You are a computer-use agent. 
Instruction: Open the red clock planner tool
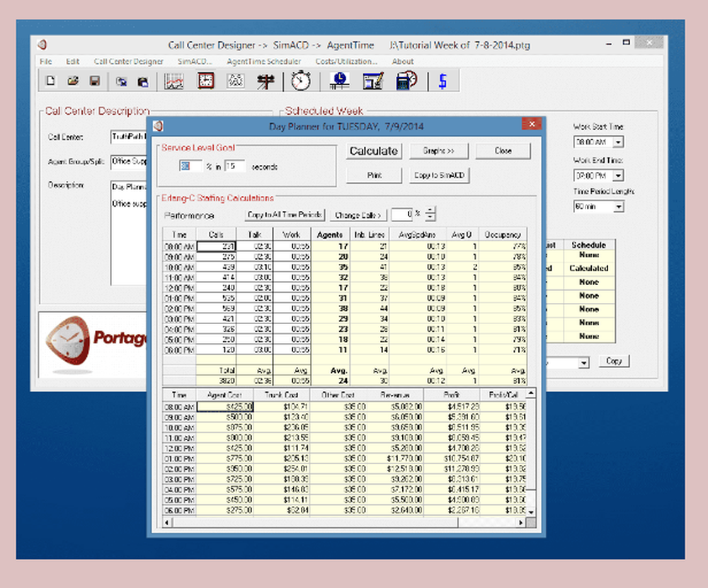(206, 81)
